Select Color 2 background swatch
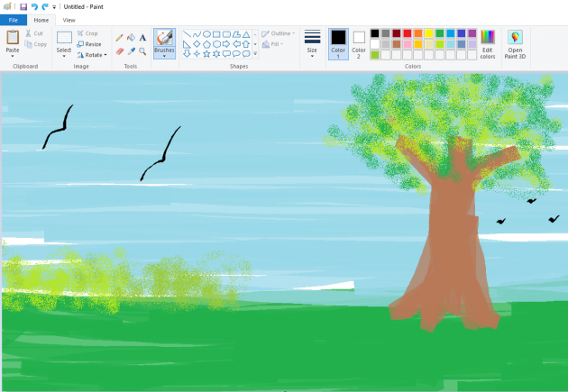The height and width of the screenshot is (392, 568). pos(359,42)
